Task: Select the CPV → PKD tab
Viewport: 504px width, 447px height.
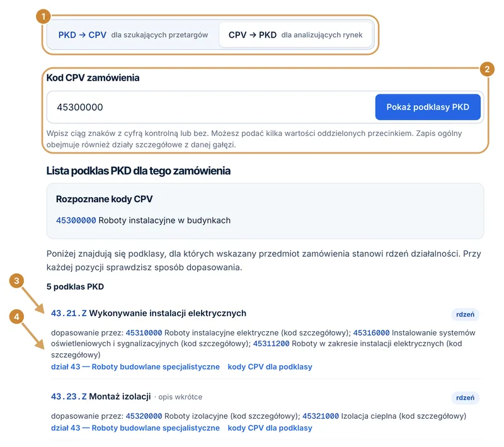Action: pos(295,35)
